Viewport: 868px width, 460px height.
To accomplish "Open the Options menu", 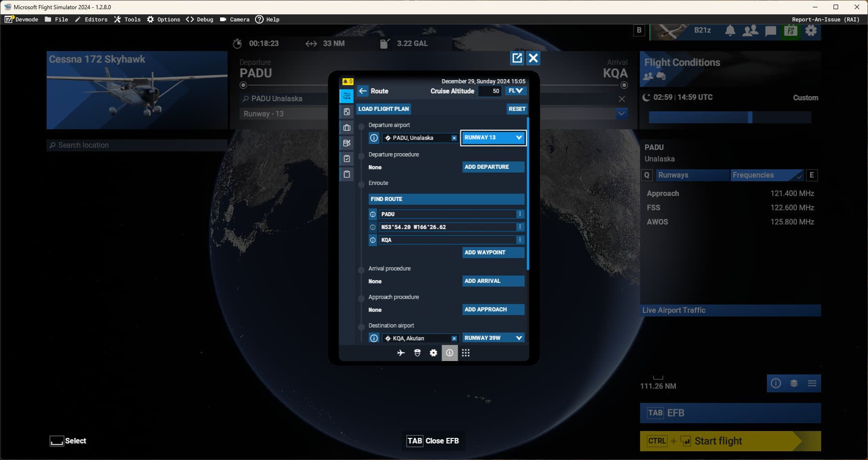I will click(163, 19).
